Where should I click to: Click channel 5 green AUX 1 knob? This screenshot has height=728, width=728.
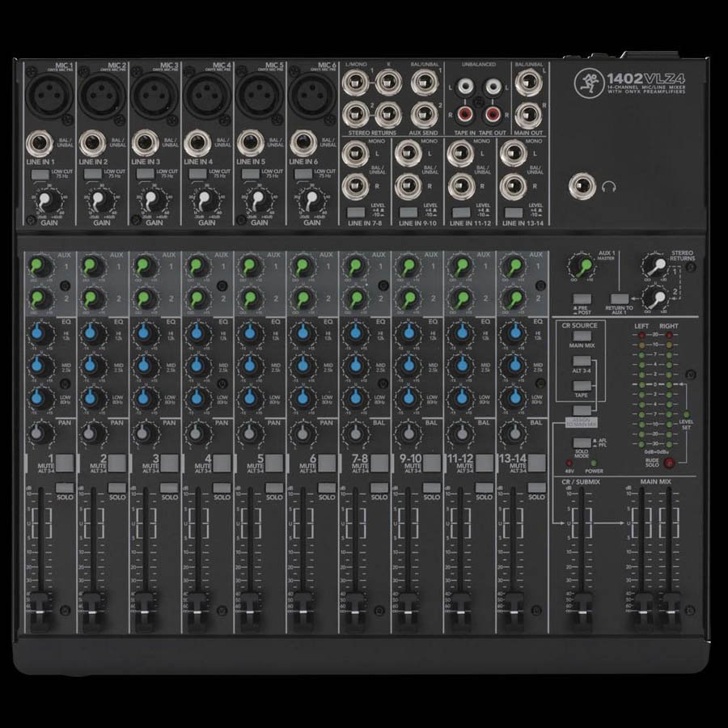pos(248,266)
